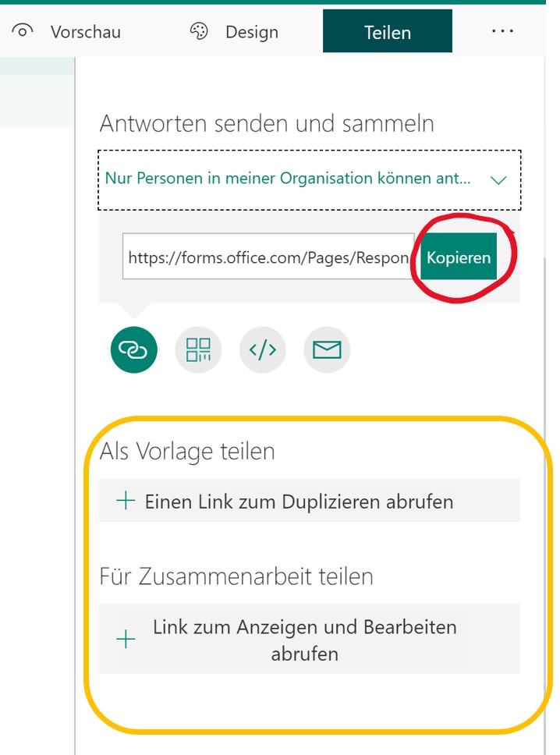Open the three-dot more options menu
The width and height of the screenshot is (560, 755).
502,31
